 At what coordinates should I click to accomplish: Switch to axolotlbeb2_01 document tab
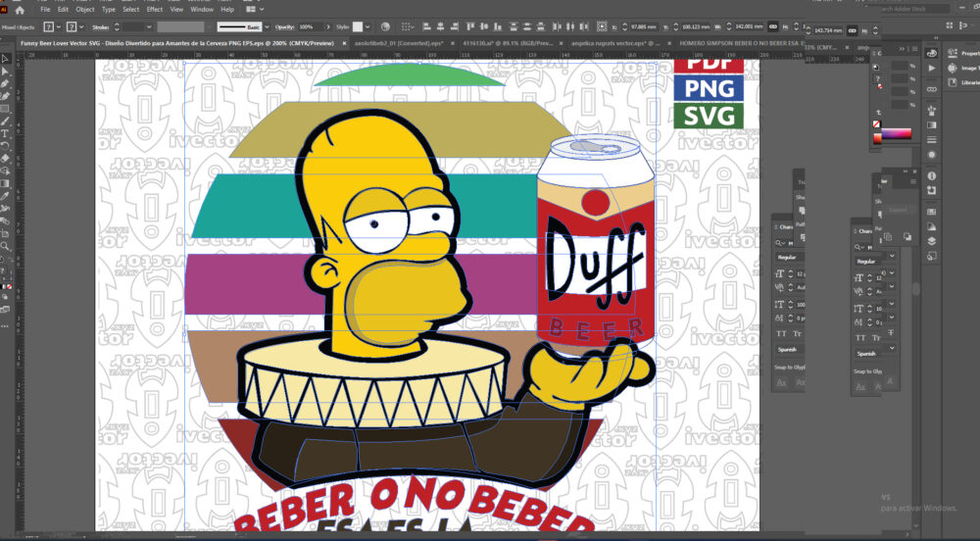[x=399, y=44]
